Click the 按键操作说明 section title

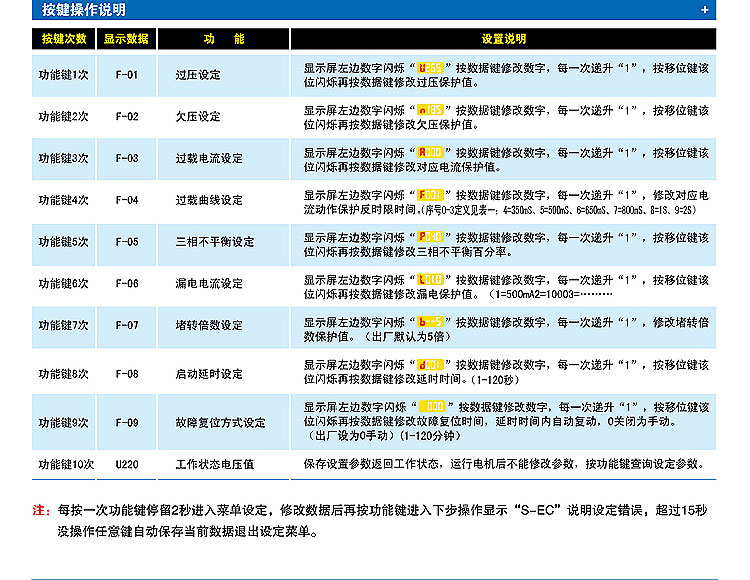pyautogui.click(x=84, y=10)
